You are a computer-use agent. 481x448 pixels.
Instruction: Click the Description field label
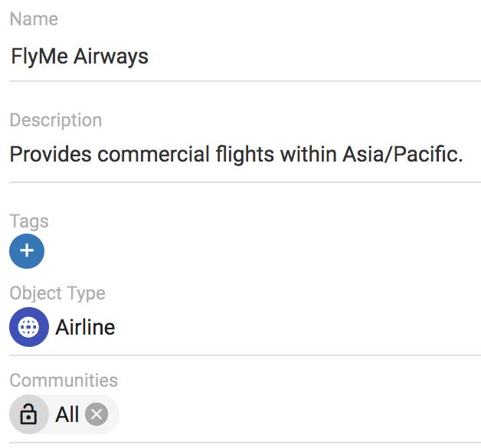(55, 120)
